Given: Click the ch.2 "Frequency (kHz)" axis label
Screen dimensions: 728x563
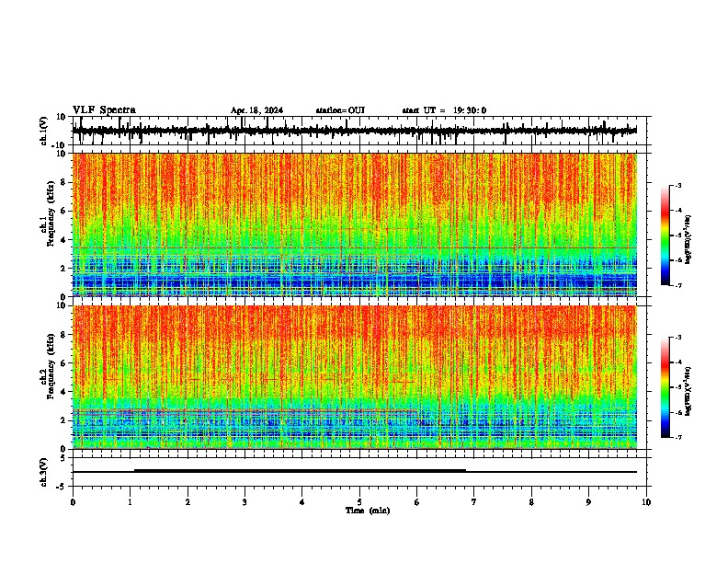Looking at the screenshot, I should pyautogui.click(x=51, y=366).
